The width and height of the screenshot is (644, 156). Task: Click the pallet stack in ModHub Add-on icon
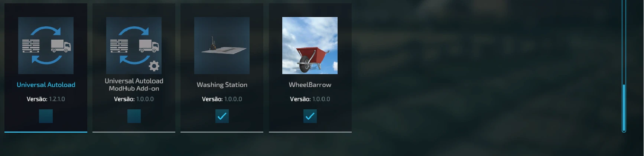pyautogui.click(x=119, y=46)
